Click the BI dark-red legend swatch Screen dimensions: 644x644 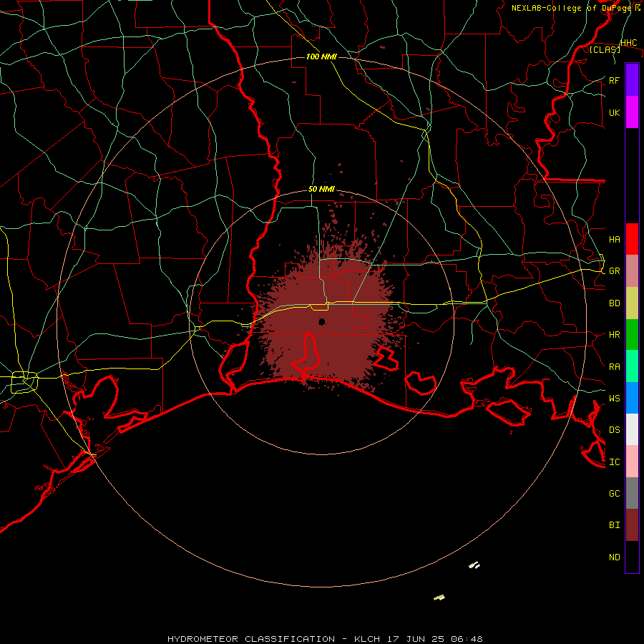(632, 525)
